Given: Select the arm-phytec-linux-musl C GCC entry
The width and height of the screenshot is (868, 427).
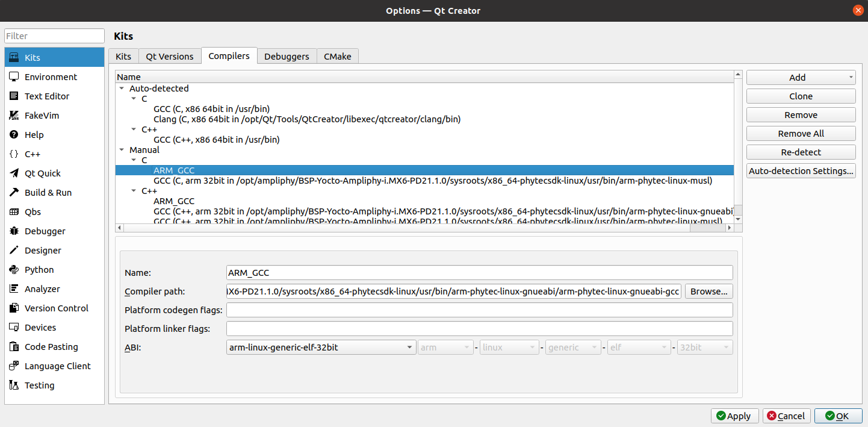Looking at the screenshot, I should click(433, 181).
